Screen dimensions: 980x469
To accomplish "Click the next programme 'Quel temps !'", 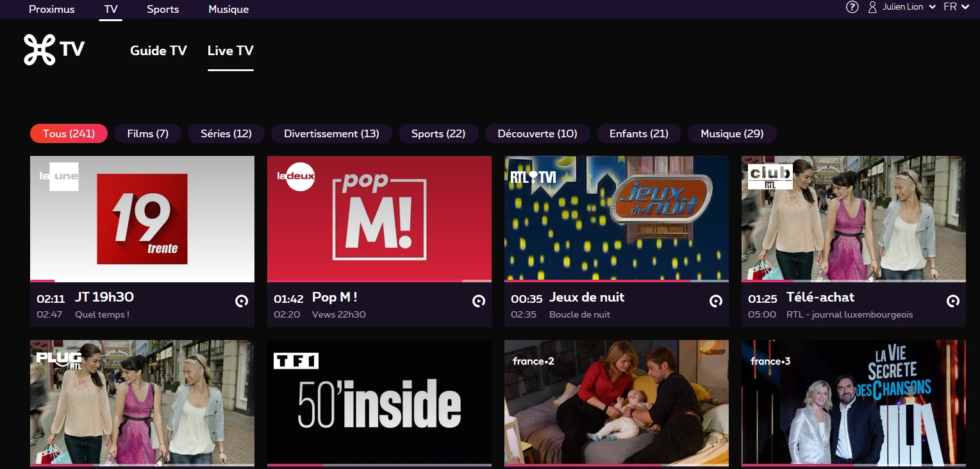I will click(x=103, y=314).
